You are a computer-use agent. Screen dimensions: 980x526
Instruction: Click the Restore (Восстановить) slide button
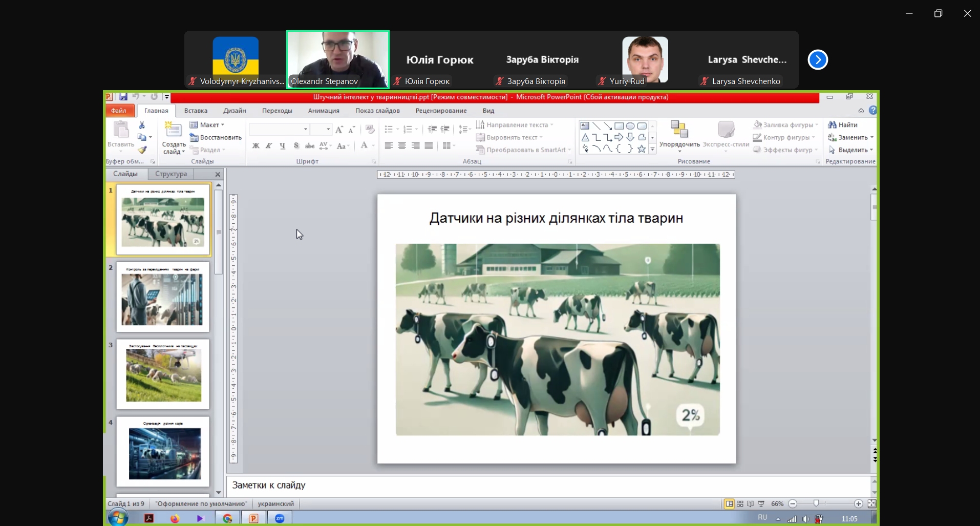tap(216, 138)
